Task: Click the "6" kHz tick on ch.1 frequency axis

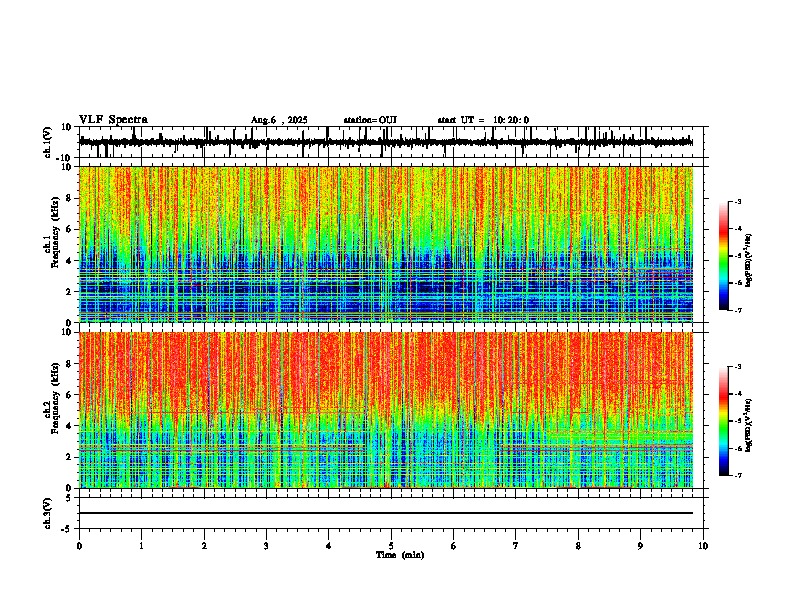Action: [70, 230]
